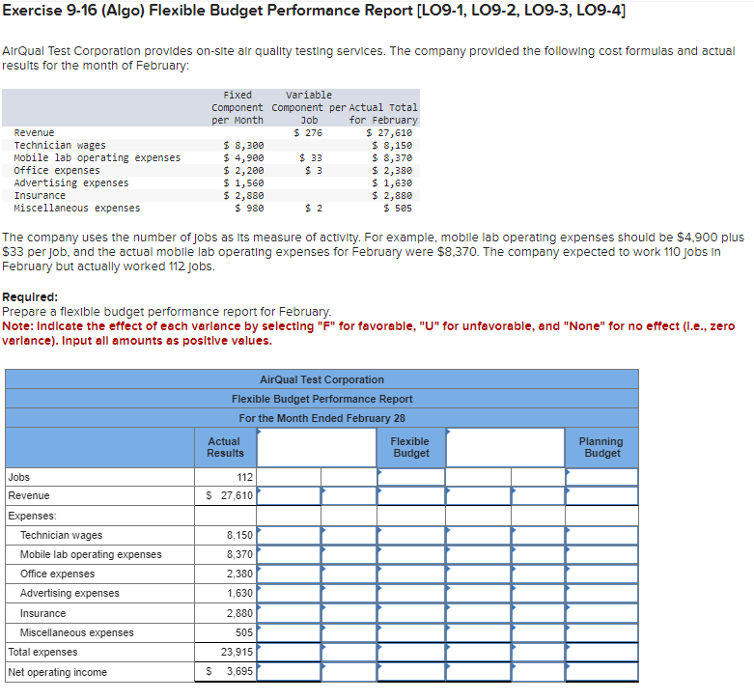Open Technician wages F/U dropdown left of Flexible Budget
The width and height of the screenshot is (754, 700).
[x=349, y=535]
